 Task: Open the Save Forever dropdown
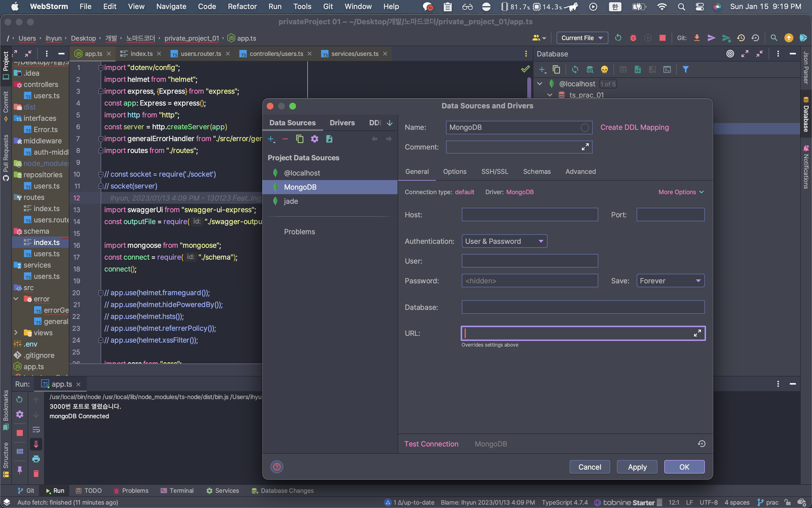[670, 281]
